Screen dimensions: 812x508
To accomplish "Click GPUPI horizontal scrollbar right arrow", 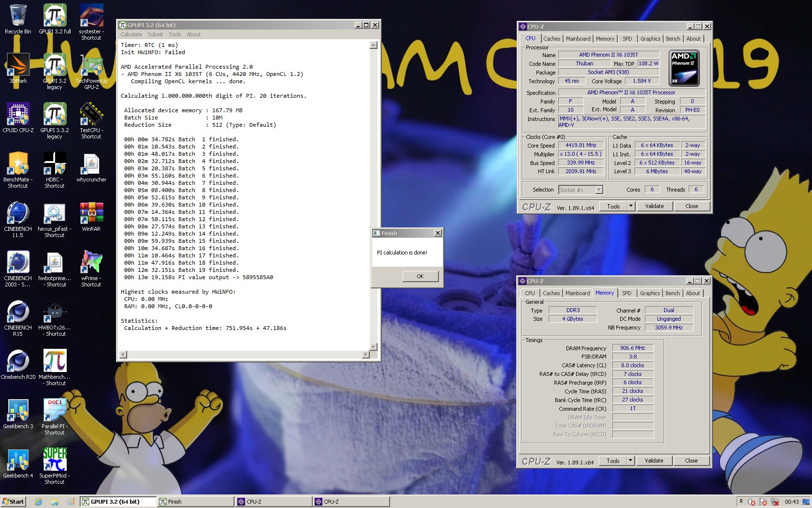I will pos(366,355).
